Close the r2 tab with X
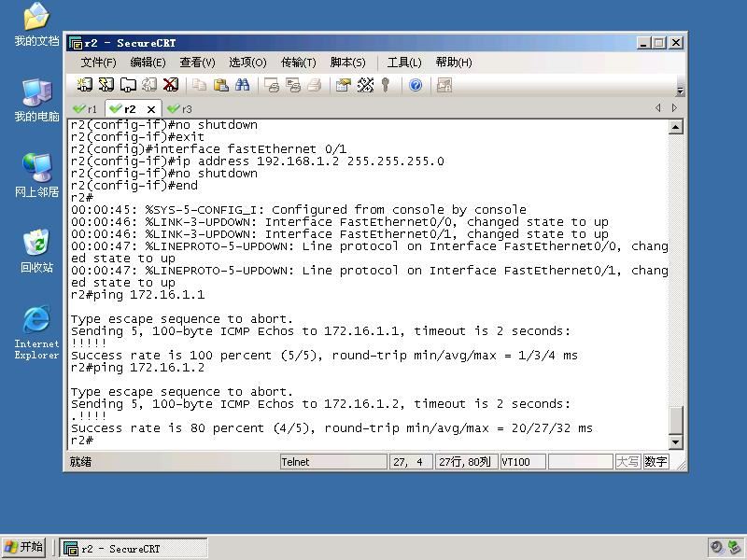This screenshot has height=560, width=747. pyautogui.click(x=151, y=109)
